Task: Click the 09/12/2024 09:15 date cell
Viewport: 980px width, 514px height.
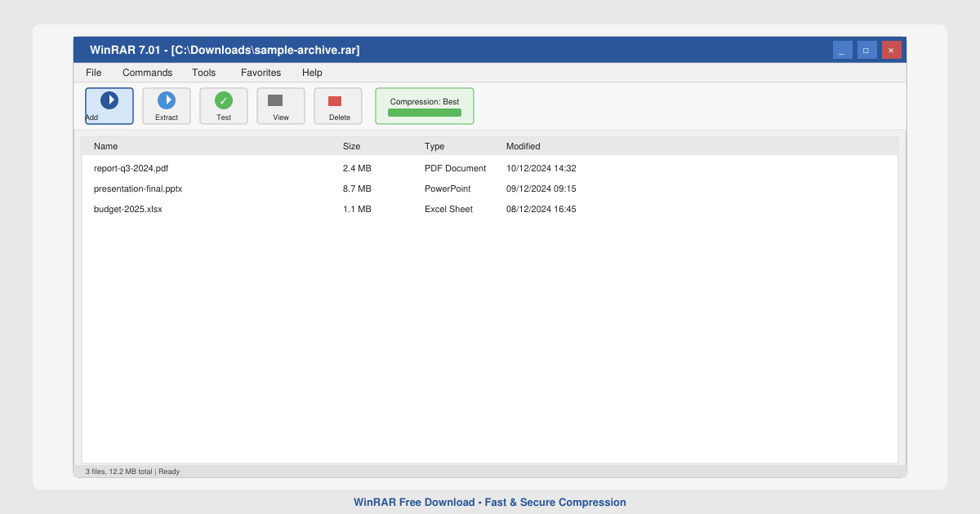Action: point(541,188)
